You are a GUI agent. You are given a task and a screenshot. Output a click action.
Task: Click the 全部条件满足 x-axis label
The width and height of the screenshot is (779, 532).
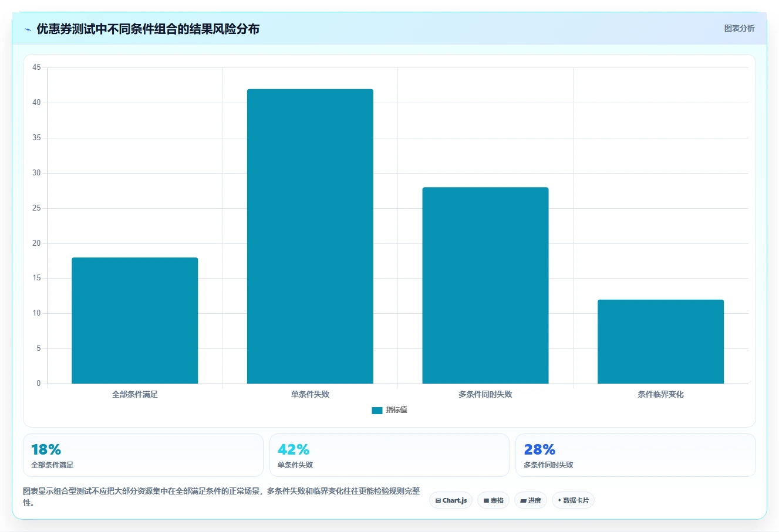coord(134,394)
